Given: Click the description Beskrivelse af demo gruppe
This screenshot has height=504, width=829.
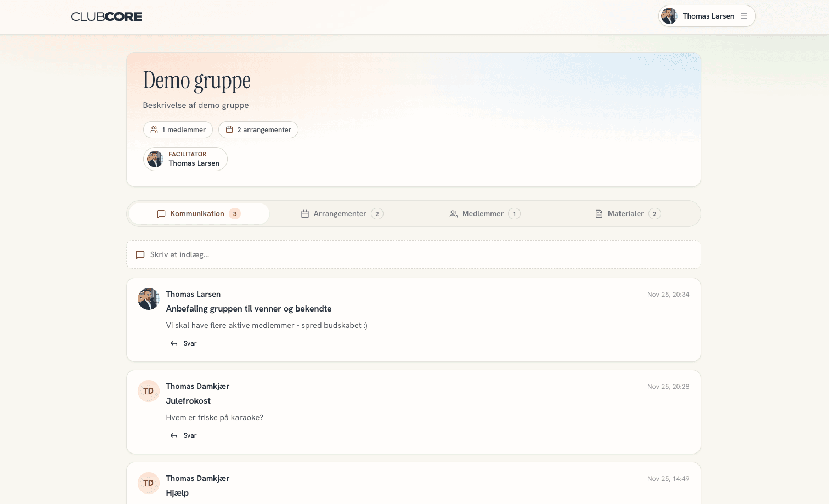Looking at the screenshot, I should click(196, 105).
